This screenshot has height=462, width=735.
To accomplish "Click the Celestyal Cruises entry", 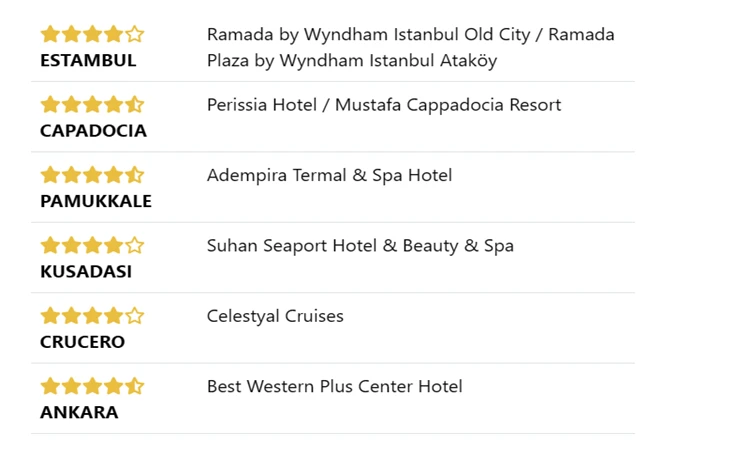I will (275, 316).
